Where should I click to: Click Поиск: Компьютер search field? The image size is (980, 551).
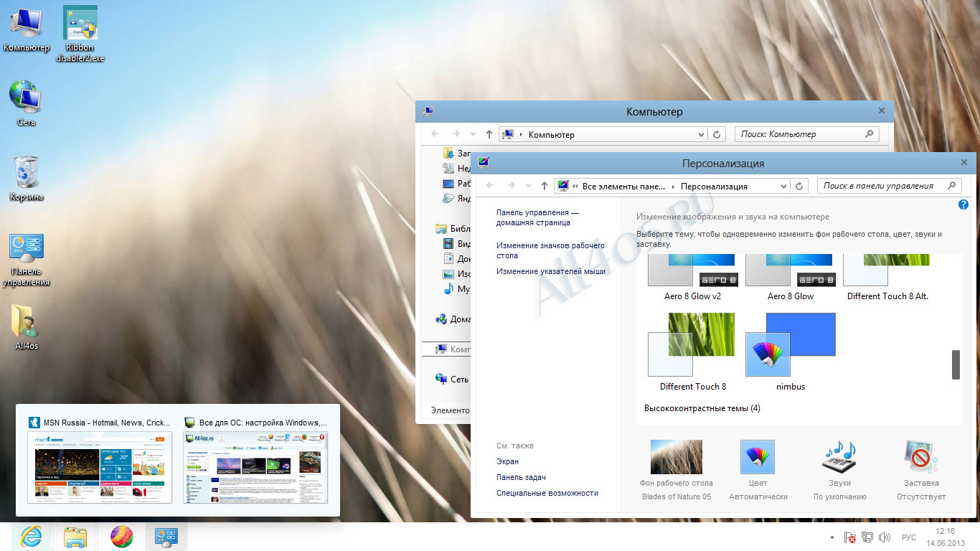pos(806,134)
